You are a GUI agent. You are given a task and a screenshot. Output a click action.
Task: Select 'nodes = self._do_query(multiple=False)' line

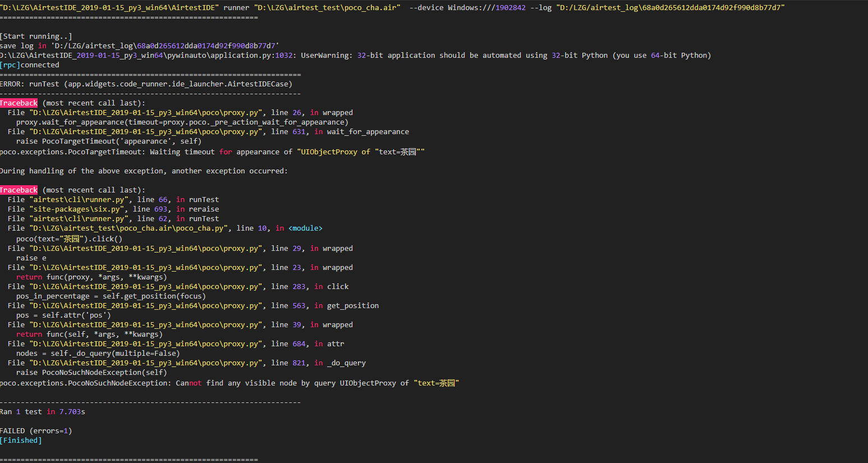[98, 354]
